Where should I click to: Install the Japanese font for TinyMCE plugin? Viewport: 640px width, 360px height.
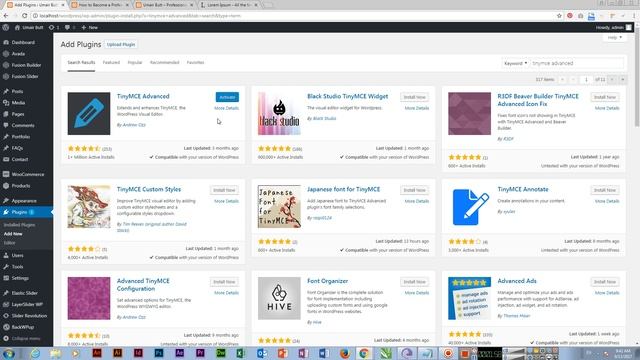[414, 190]
